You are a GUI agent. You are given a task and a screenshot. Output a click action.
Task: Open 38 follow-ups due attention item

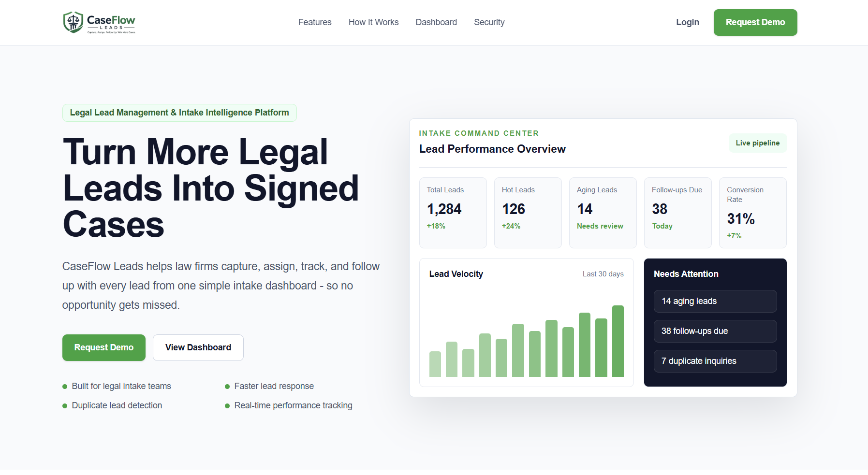click(715, 331)
